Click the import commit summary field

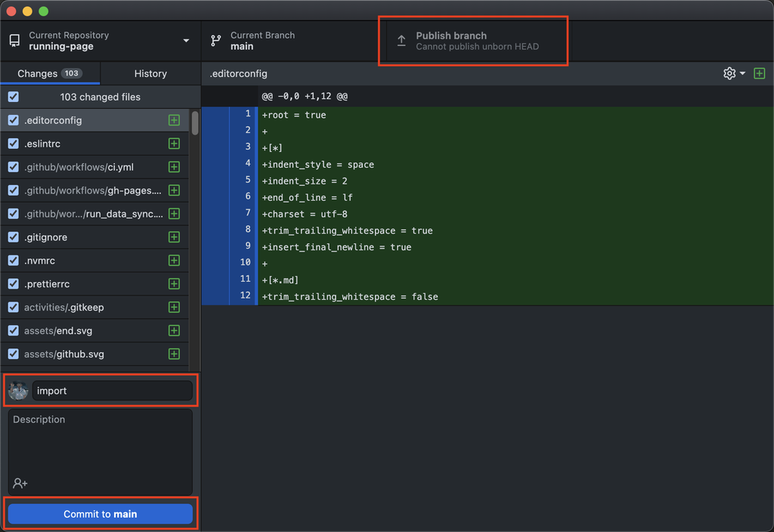[x=113, y=391]
